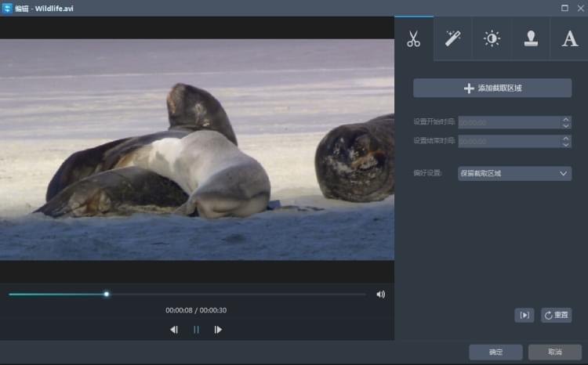
Task: Click the 添加截取区域 button
Action: click(x=492, y=89)
